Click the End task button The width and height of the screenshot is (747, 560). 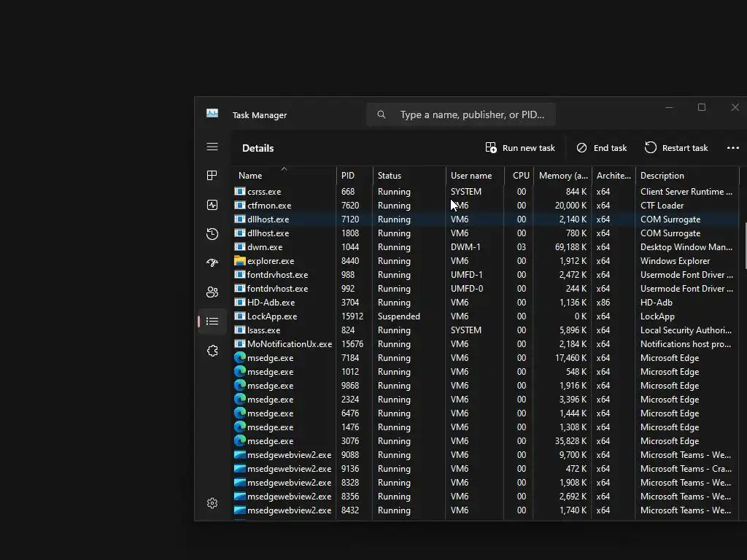[x=602, y=148]
